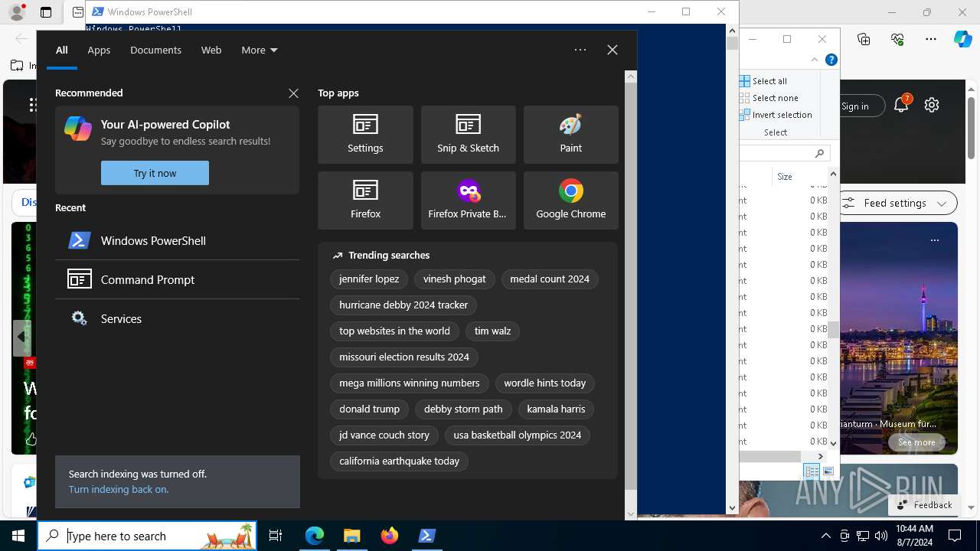This screenshot has height=551, width=980.
Task: Click Explorer horizontal scrollbar
Action: [769, 456]
